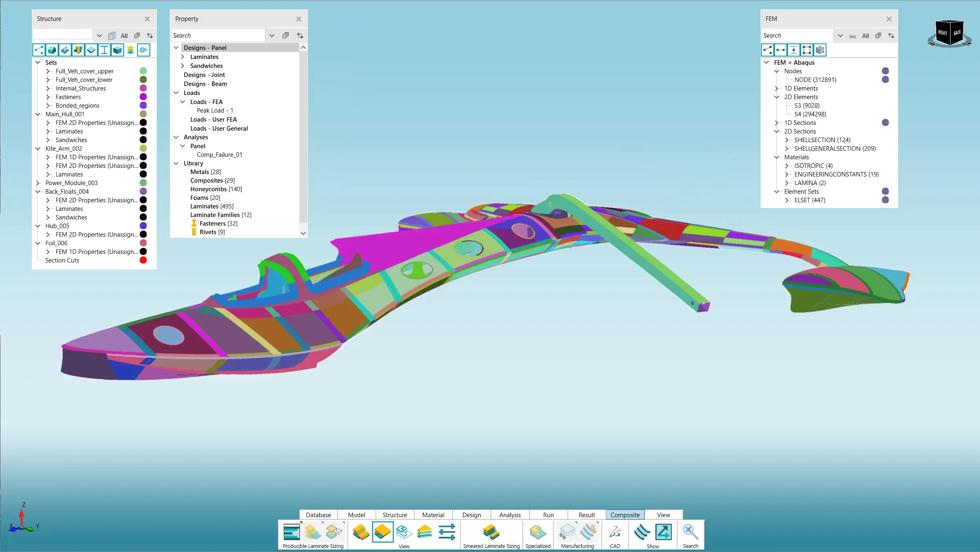
Task: Toggle the Inc option in FEM panel
Action: pos(853,36)
